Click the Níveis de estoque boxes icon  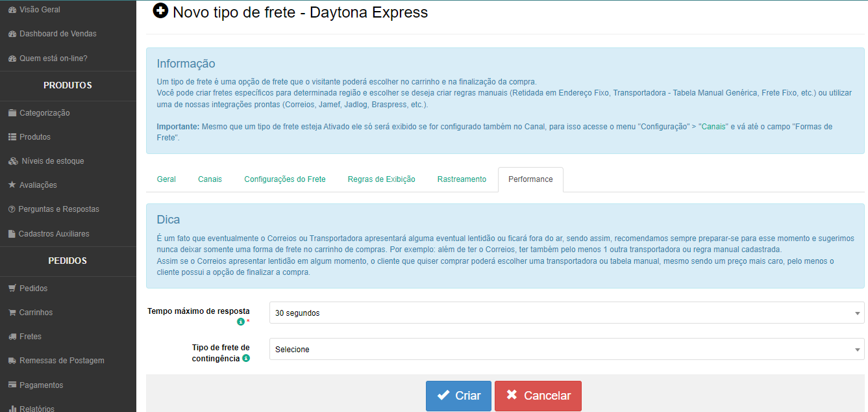[x=14, y=161]
